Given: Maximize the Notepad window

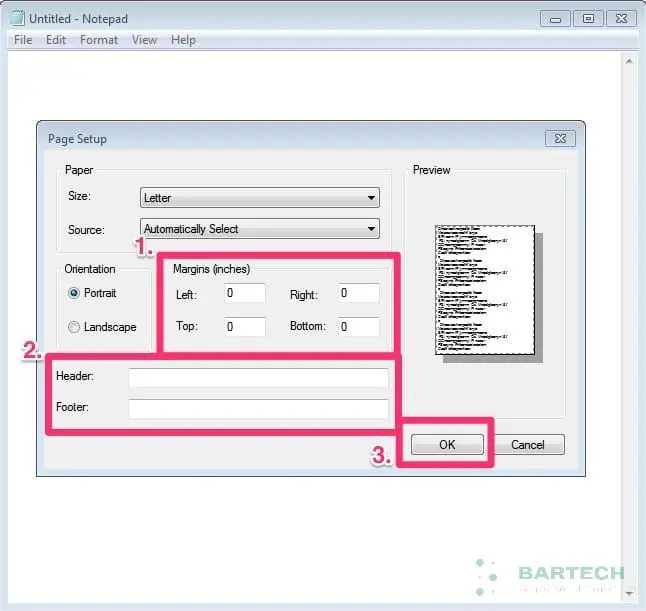Looking at the screenshot, I should tap(588, 18).
